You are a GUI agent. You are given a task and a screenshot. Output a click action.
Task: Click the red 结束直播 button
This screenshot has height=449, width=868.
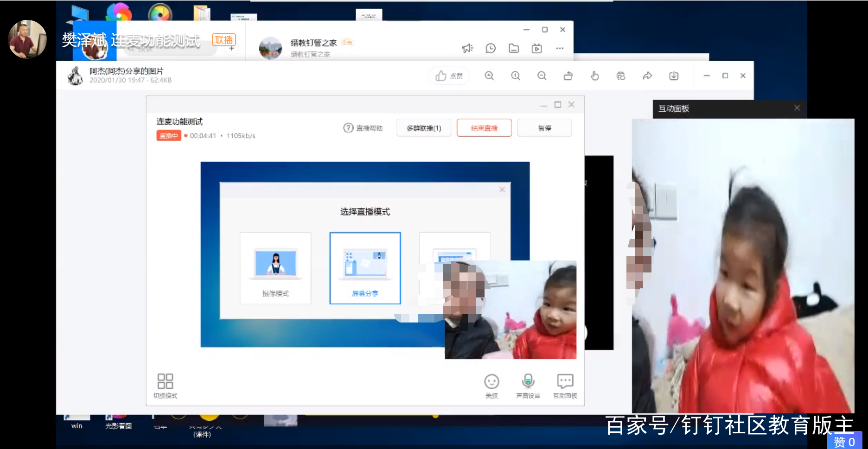pos(484,128)
